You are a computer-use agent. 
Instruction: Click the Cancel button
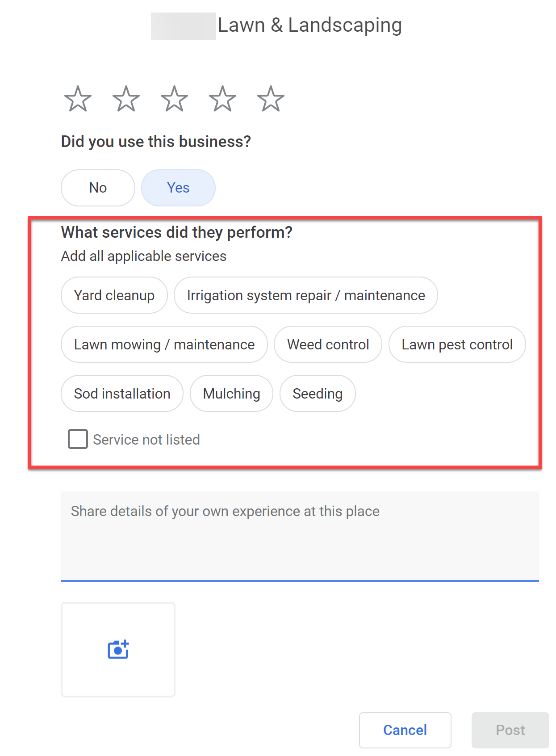pos(404,730)
